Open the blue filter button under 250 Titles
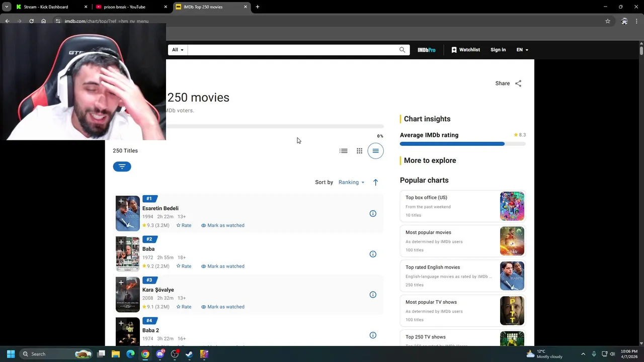The image size is (644, 362). [x=122, y=166]
